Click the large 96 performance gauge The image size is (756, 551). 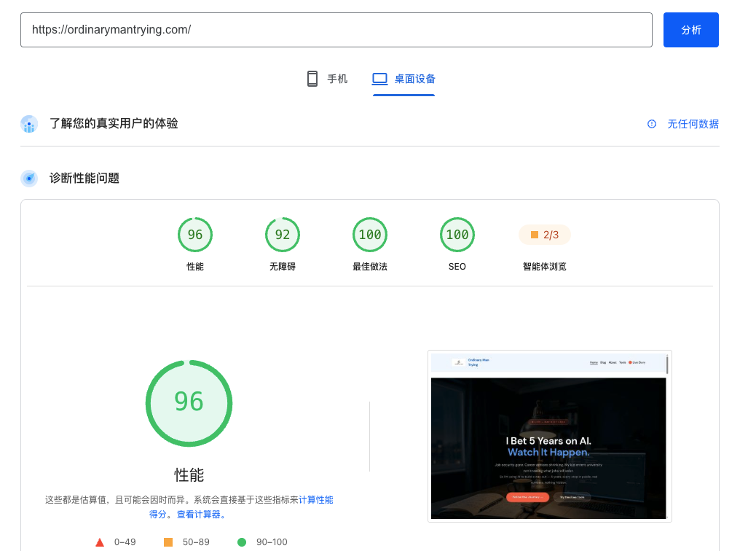pos(189,403)
